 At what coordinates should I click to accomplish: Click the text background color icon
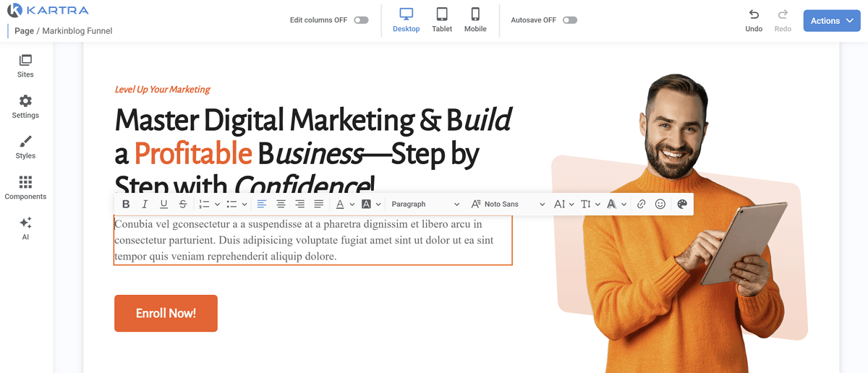[x=366, y=205]
